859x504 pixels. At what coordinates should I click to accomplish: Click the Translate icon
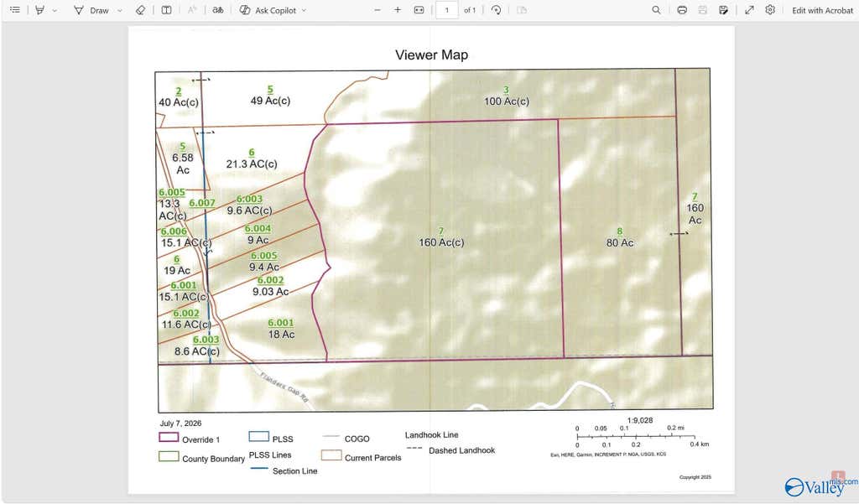click(218, 10)
